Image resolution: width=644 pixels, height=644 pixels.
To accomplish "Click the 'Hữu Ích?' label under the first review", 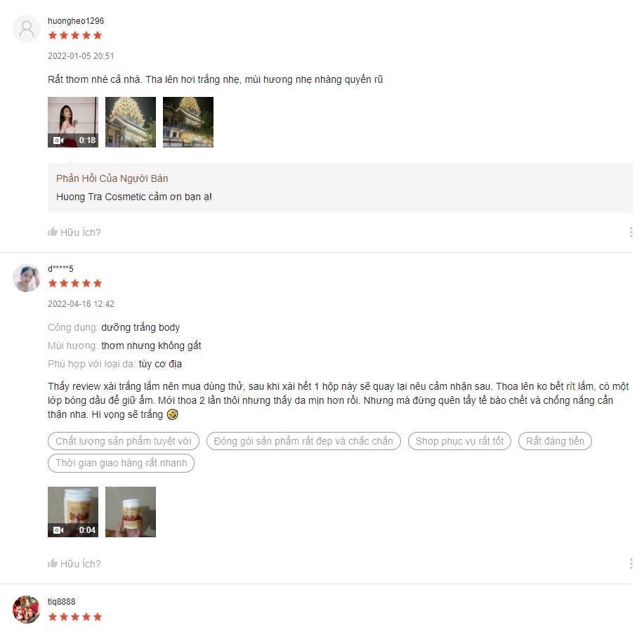I will point(81,232).
